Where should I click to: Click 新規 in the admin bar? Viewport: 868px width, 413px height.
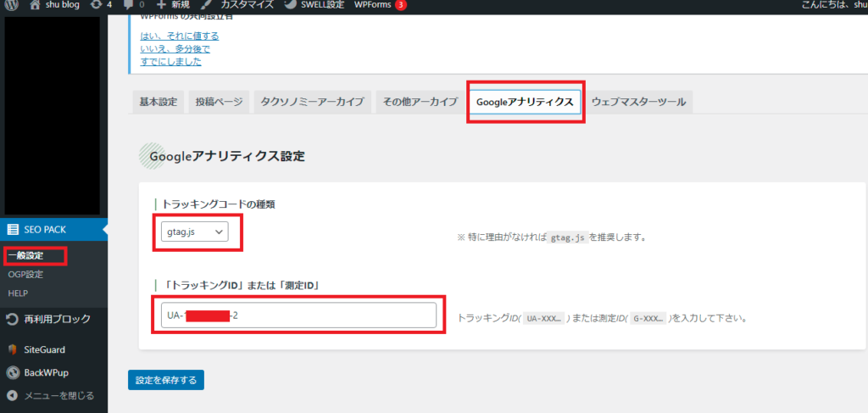(180, 5)
